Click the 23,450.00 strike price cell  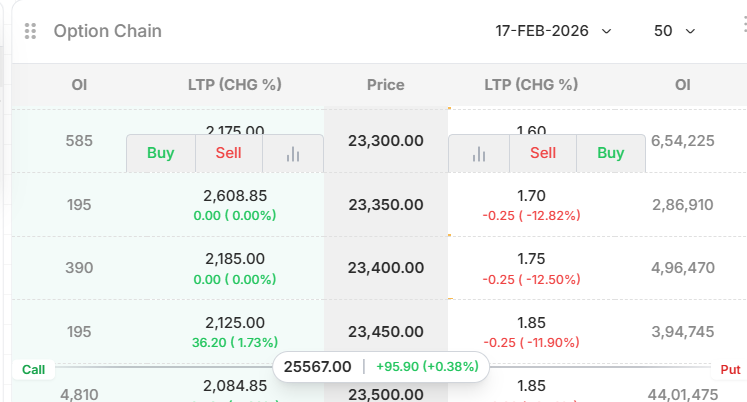coord(385,331)
